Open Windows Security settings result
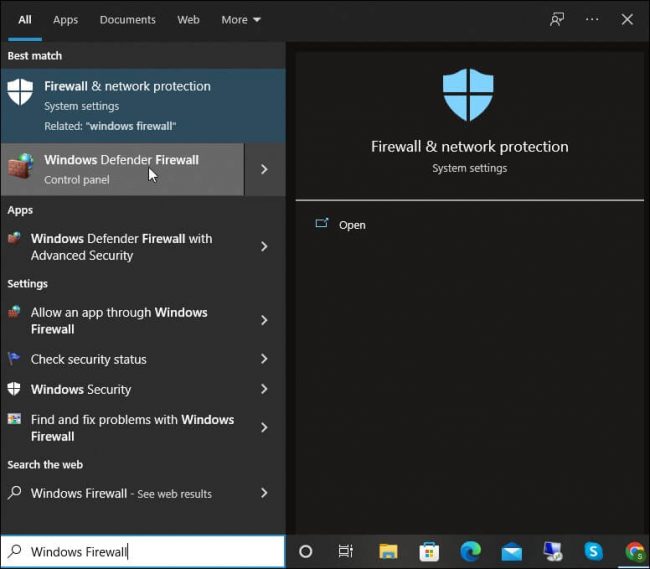Image resolution: width=650 pixels, height=569 pixels. [81, 389]
